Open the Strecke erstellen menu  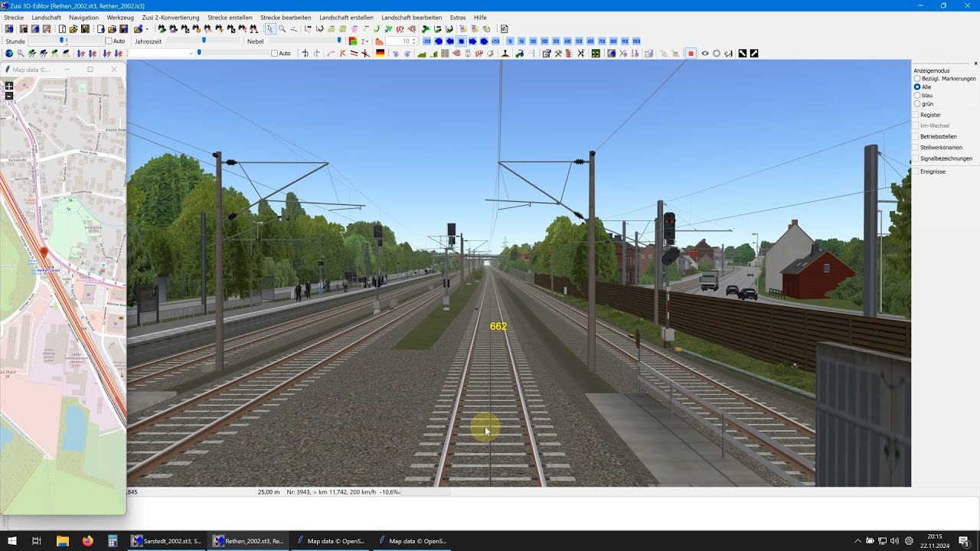[230, 17]
